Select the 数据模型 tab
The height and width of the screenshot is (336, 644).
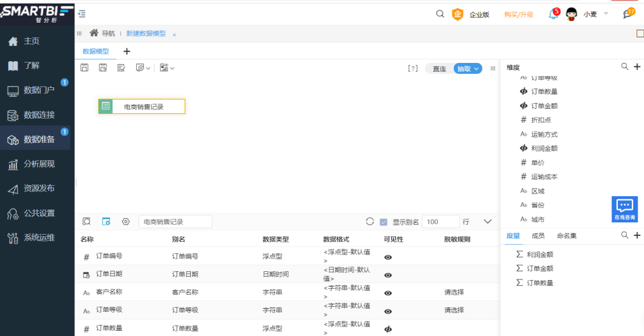95,51
